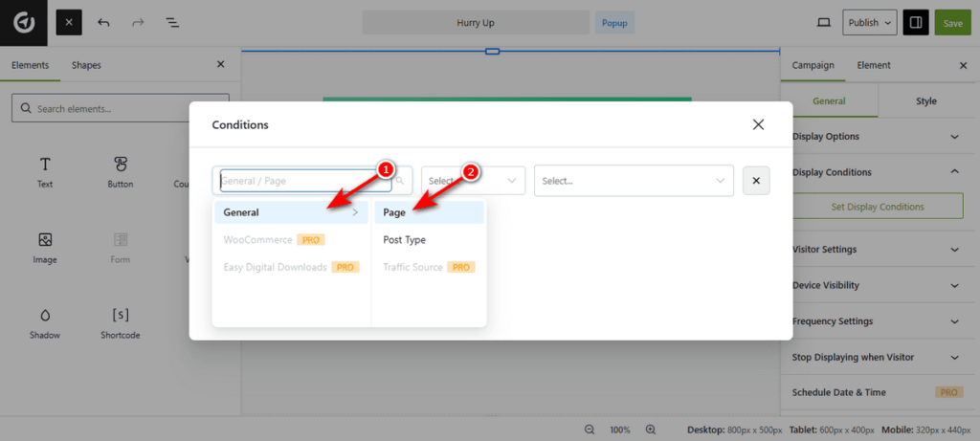Toggle the sidebar panel icon
This screenshot has height=441, width=980.
[916, 22]
